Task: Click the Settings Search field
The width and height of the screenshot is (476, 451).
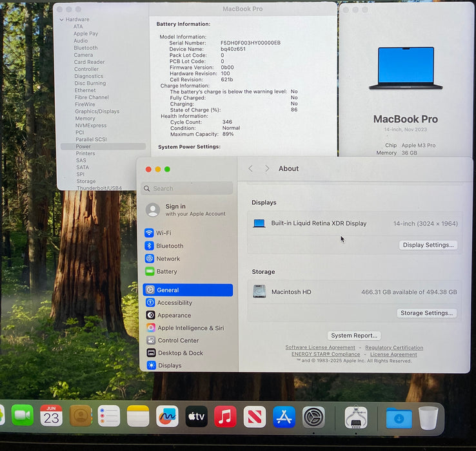Action: 187,188
